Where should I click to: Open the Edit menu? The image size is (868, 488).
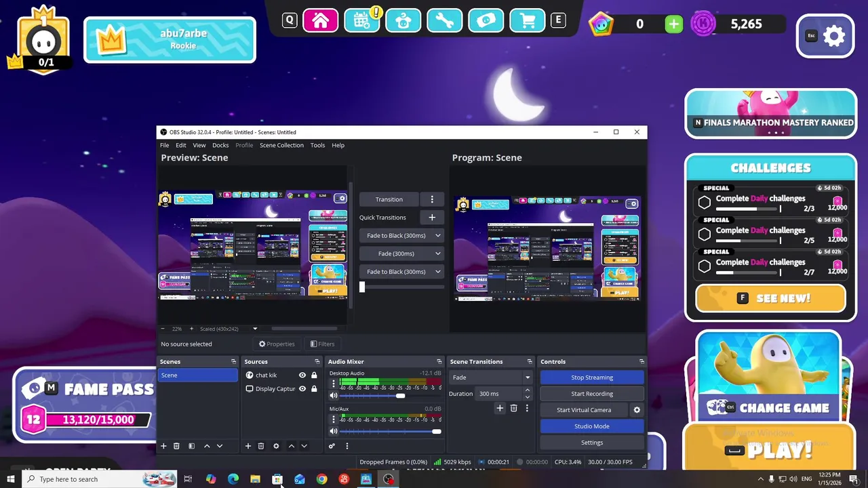181,145
